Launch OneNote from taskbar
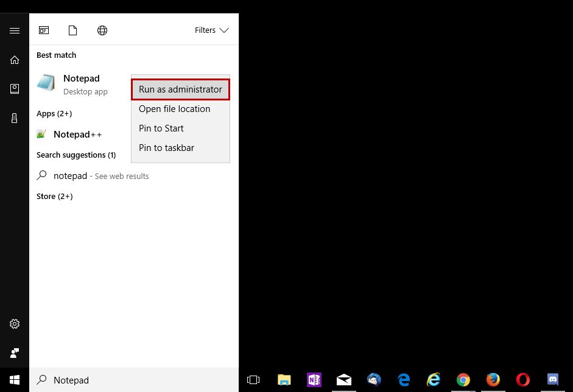Screen dimensions: 573x392 pos(314,380)
